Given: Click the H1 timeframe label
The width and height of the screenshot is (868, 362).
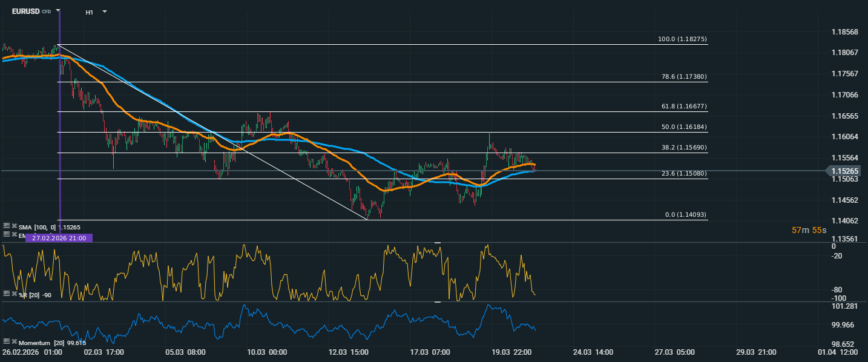Looking at the screenshot, I should point(90,12).
